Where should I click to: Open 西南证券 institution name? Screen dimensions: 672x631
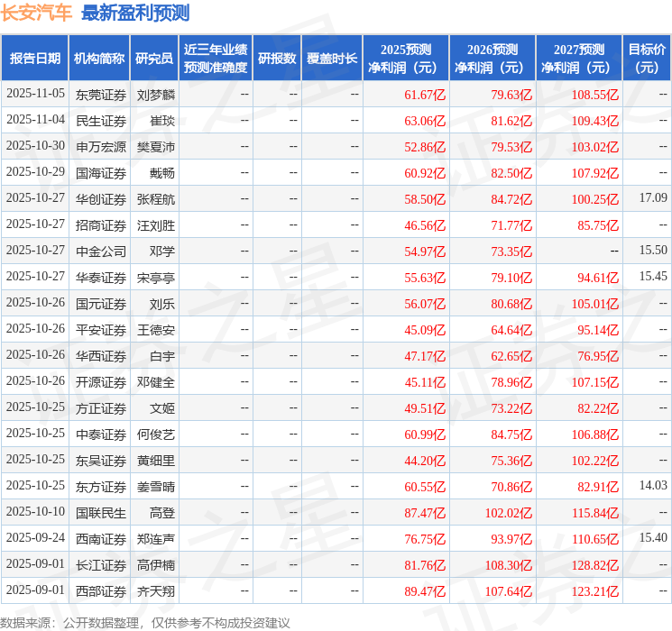click(x=101, y=539)
